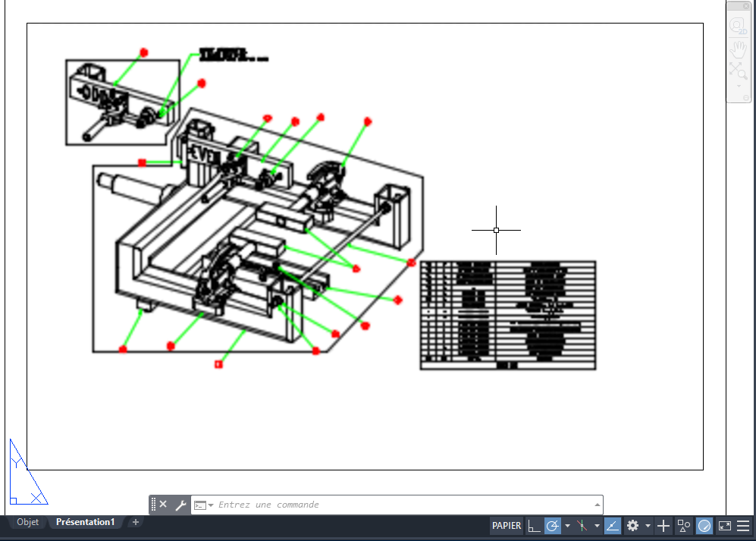Toggle clean screen full-screen icon
The image size is (756, 541).
[725, 526]
